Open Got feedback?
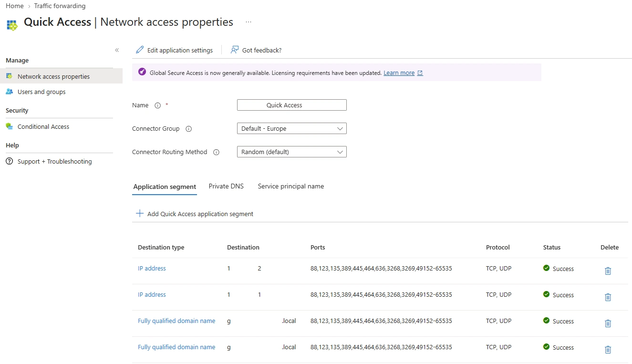Screen dimensions: 632x364 coord(256,50)
